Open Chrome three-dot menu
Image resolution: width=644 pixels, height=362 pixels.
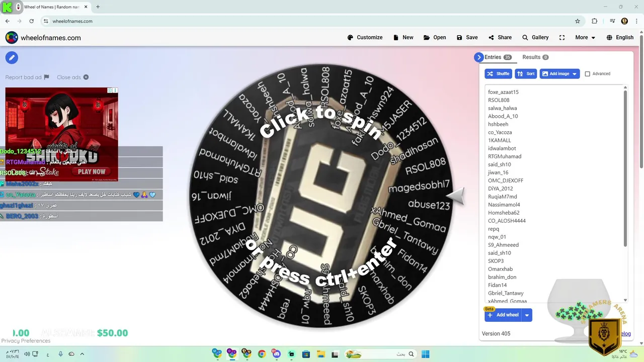click(637, 21)
